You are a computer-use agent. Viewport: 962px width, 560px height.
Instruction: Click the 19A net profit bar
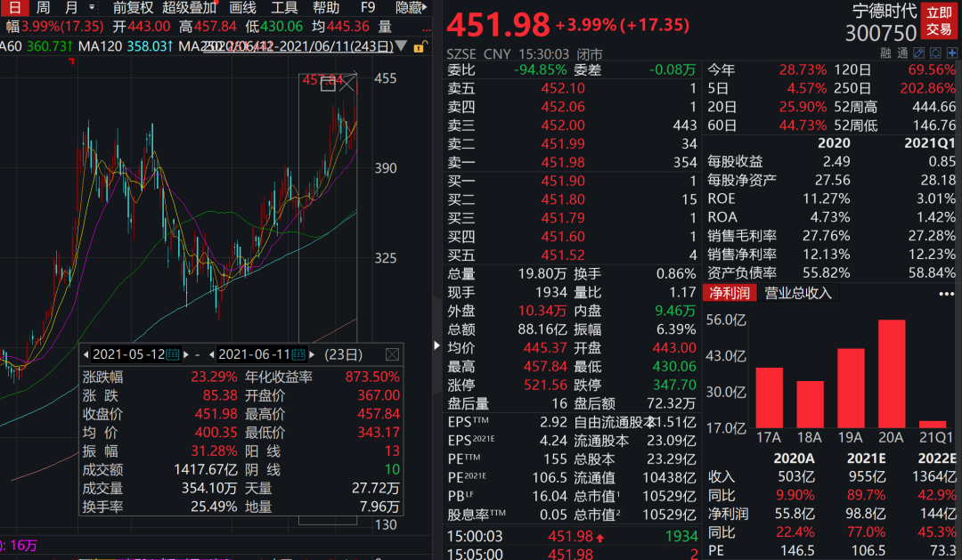(851, 388)
